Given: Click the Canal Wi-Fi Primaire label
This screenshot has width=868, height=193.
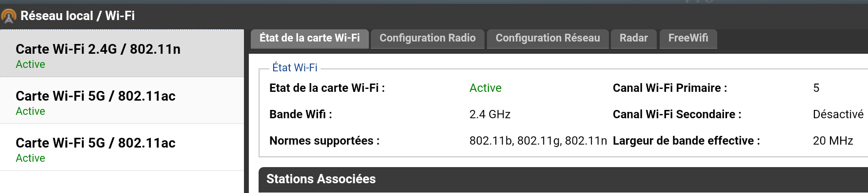Looking at the screenshot, I should tap(670, 88).
